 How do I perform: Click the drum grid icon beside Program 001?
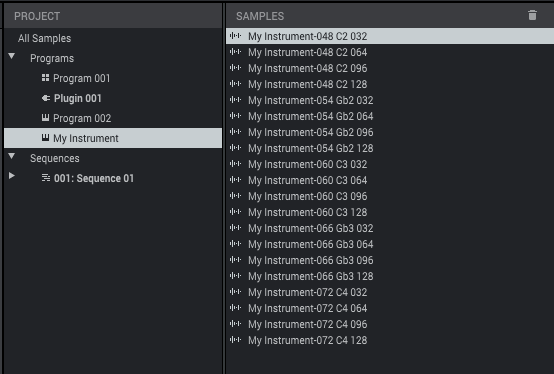45,78
